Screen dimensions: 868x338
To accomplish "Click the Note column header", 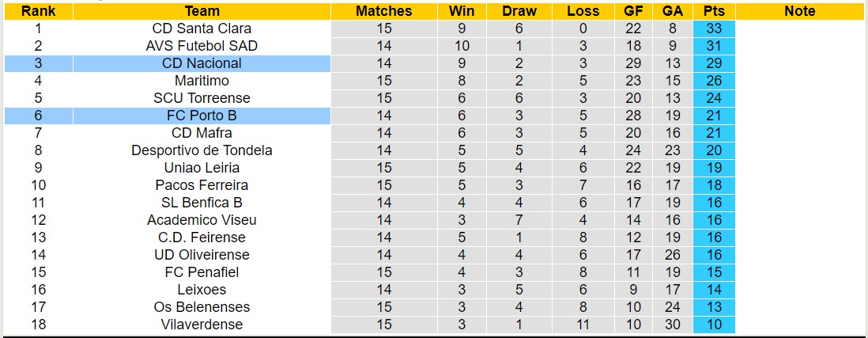I will click(x=800, y=11).
